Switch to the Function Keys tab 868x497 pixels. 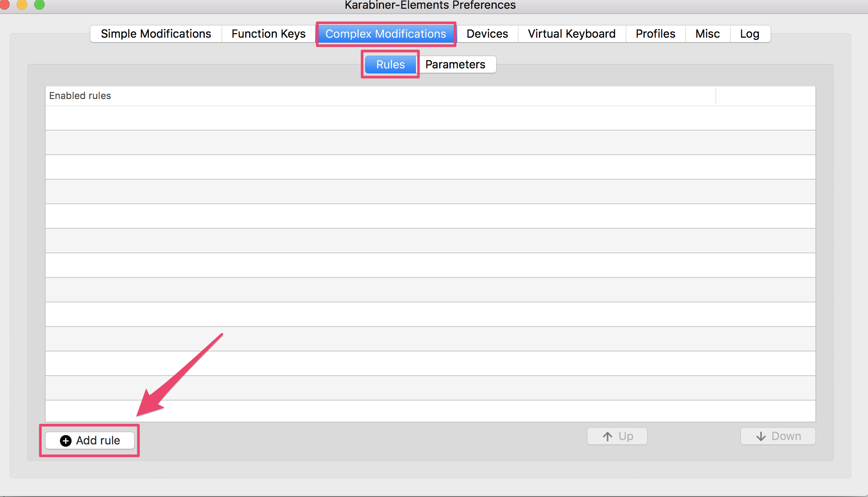268,34
